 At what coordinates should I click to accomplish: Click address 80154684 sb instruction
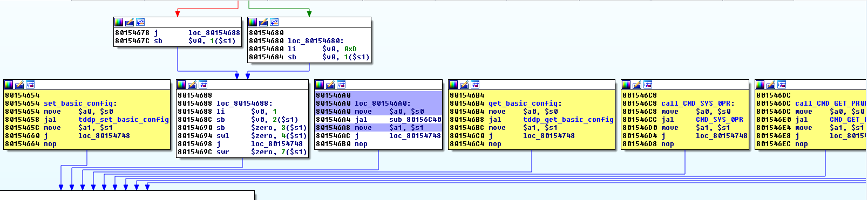click(309, 57)
